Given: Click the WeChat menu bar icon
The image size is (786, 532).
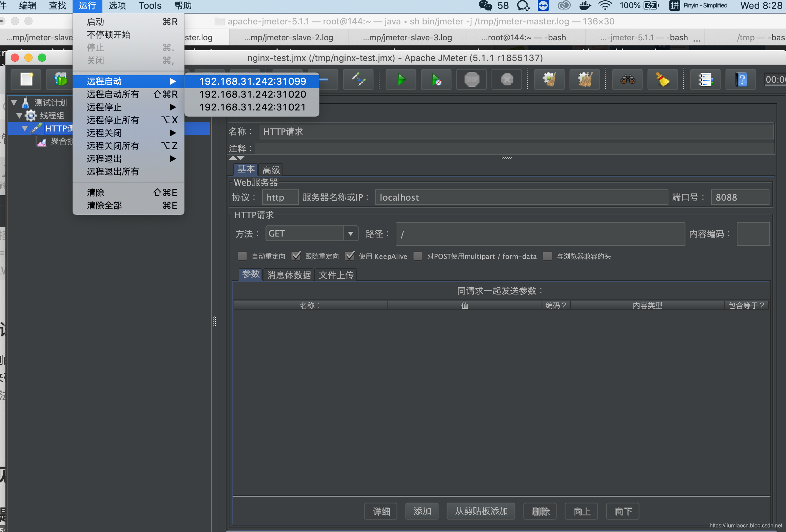Looking at the screenshot, I should click(485, 5).
